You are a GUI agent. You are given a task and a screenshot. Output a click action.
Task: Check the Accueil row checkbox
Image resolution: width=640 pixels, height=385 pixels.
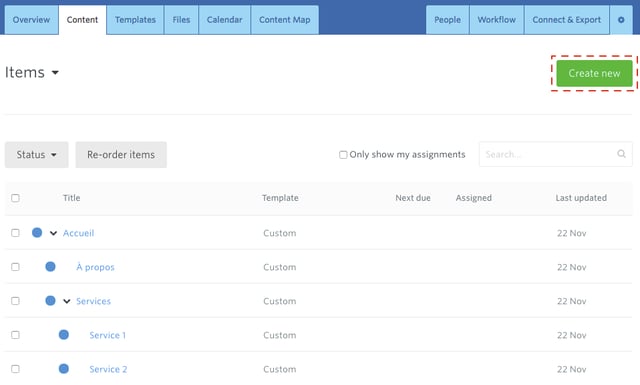point(16,233)
